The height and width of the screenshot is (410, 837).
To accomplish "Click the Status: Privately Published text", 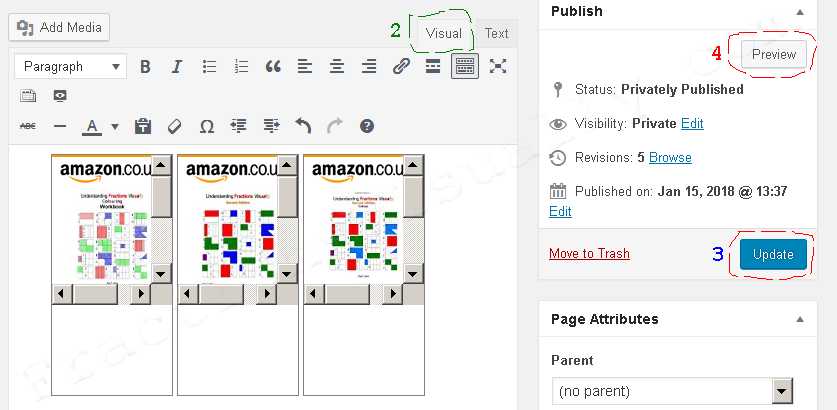I will tap(659, 89).
